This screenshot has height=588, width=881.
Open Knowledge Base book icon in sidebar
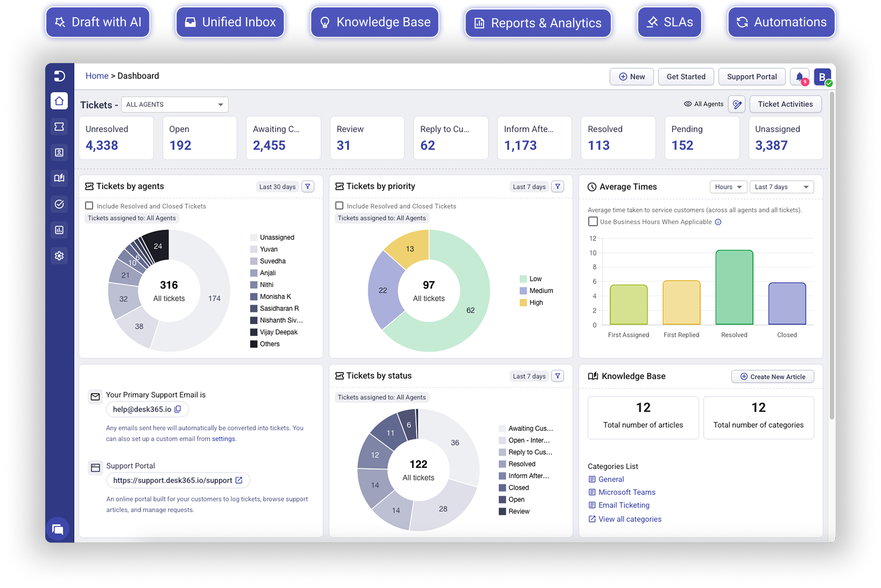59,178
